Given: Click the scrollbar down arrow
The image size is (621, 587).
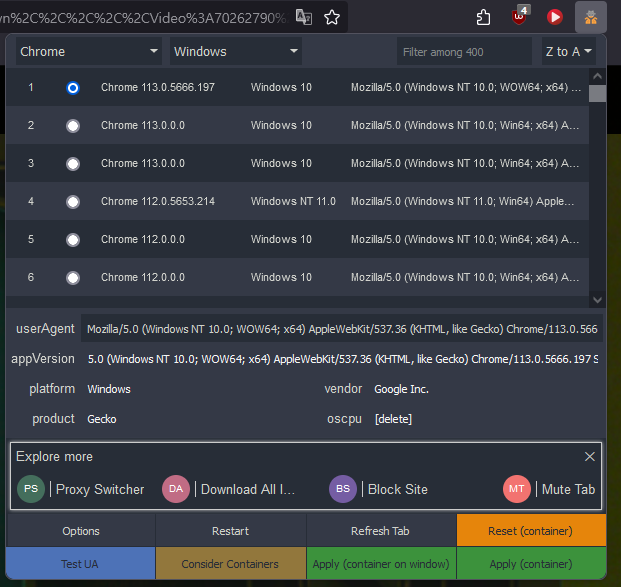Looking at the screenshot, I should tap(597, 300).
